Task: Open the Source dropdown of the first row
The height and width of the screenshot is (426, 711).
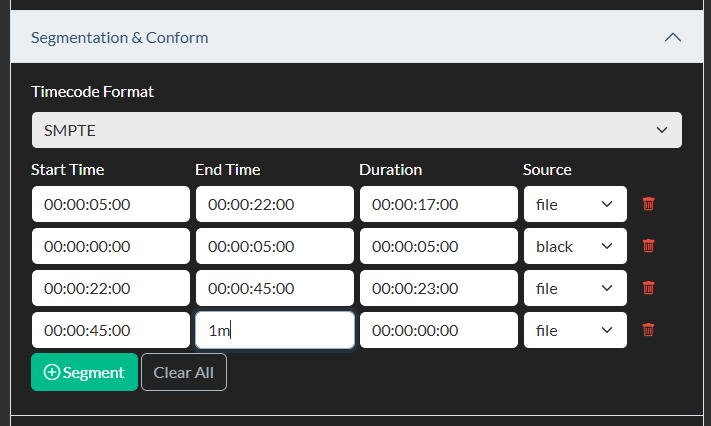Action: pos(575,204)
